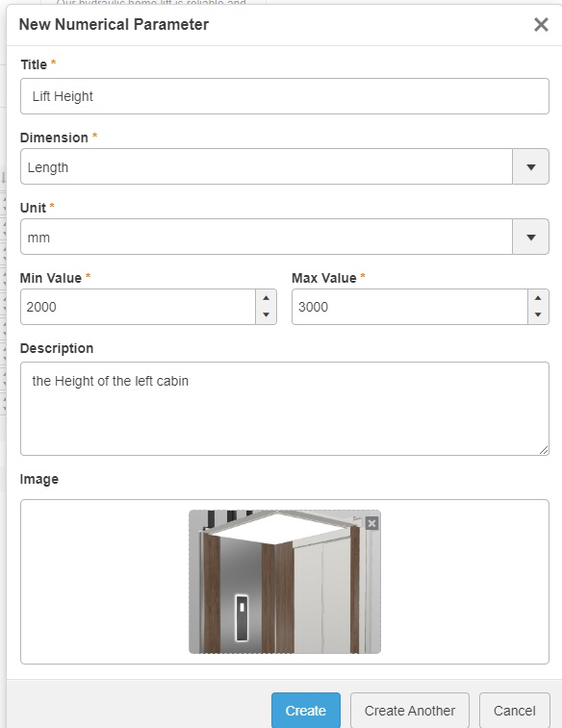The image size is (562, 728).
Task: Click the Create Another button
Action: pyautogui.click(x=410, y=711)
